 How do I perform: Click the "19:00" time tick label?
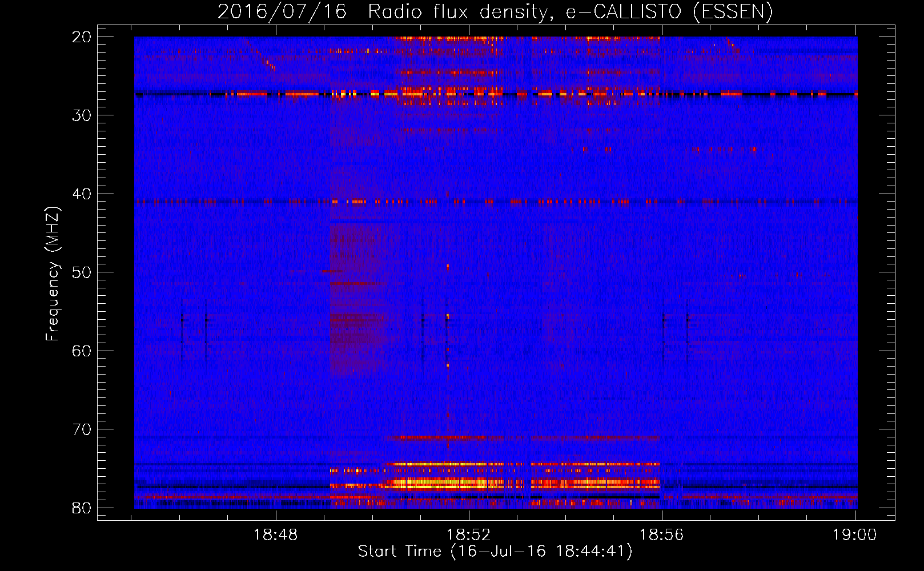855,535
